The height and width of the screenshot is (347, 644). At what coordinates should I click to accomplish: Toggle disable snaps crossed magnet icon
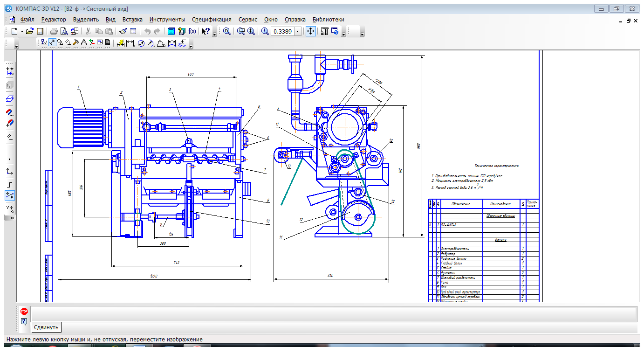10,124
